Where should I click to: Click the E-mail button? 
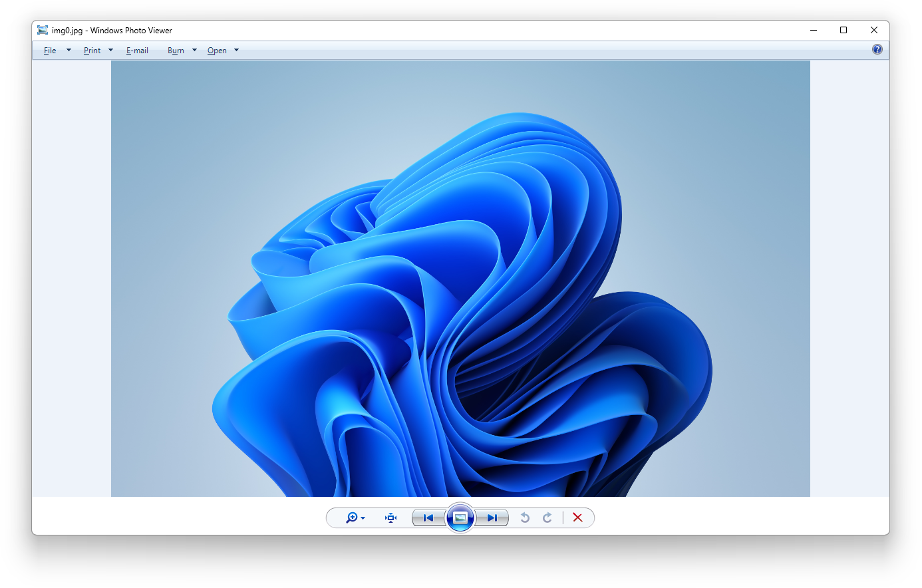137,51
